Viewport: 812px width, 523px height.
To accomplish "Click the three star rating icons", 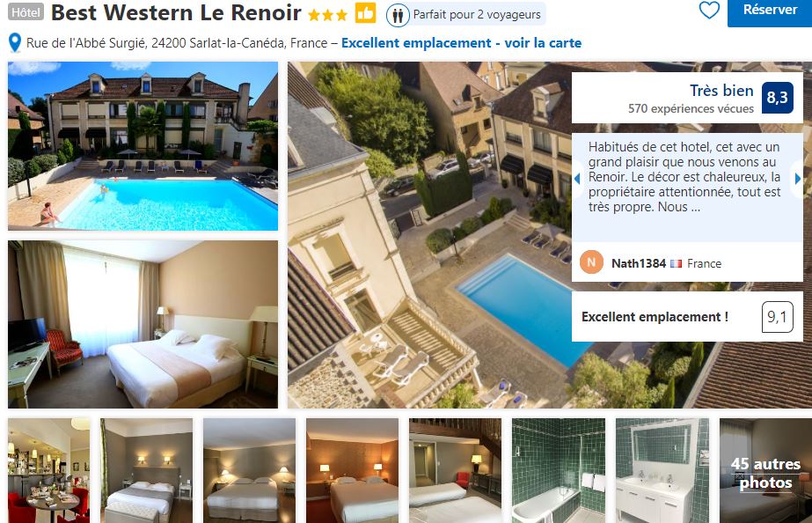I will (x=327, y=14).
